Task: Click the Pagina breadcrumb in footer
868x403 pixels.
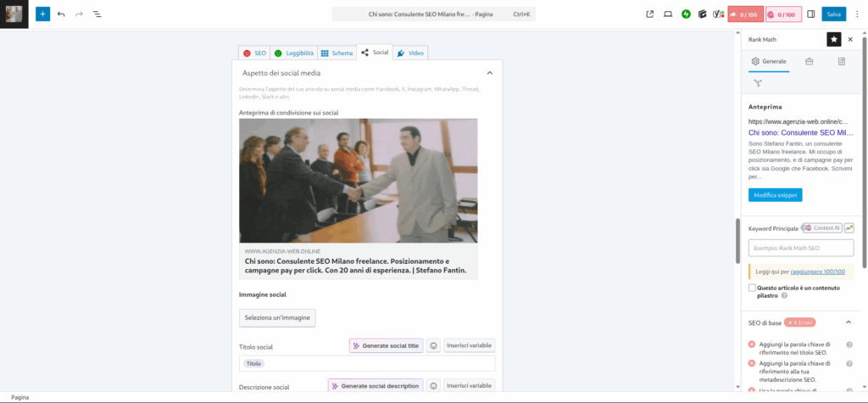Action: tap(20, 397)
